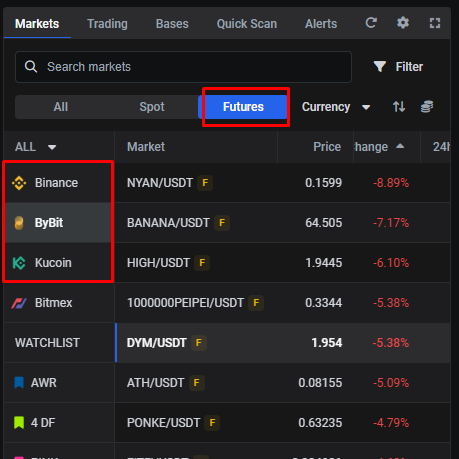Click the magnifier search icon
Screen dimensions: 459x459
(x=31, y=67)
